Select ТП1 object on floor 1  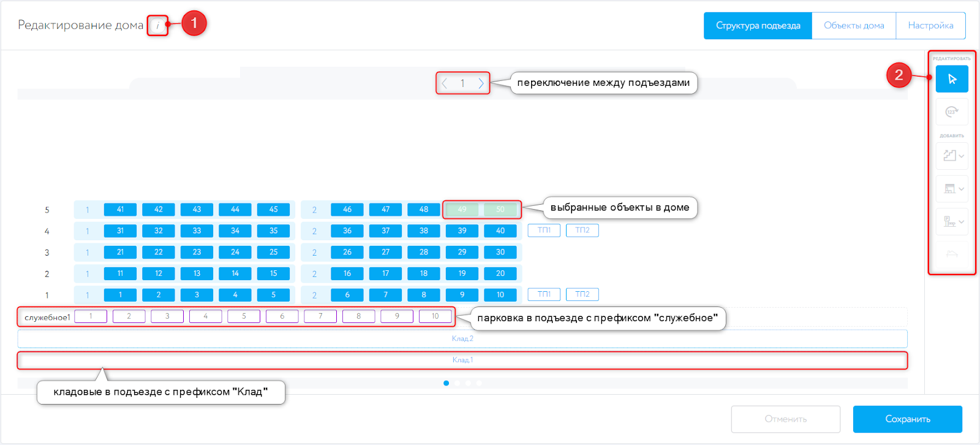(544, 295)
